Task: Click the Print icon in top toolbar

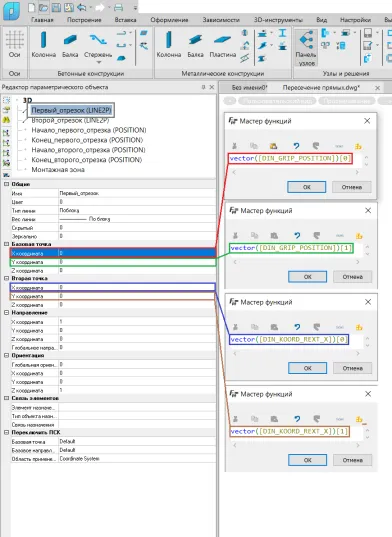Action: pyautogui.click(x=118, y=8)
